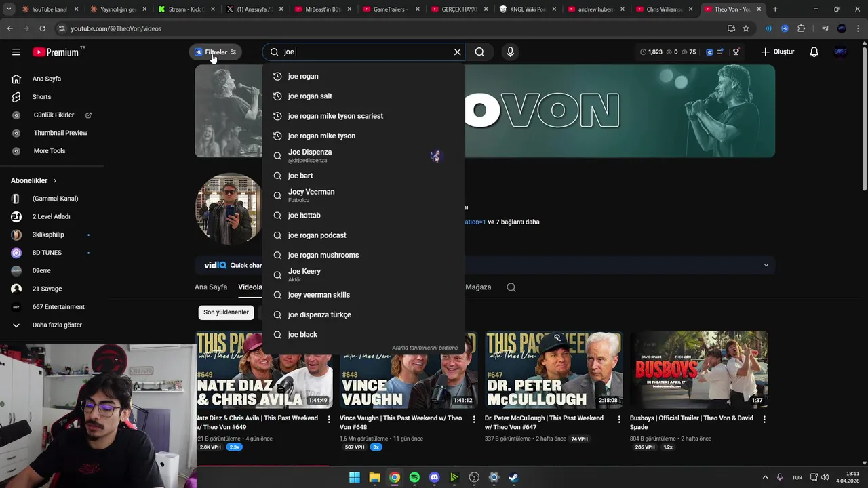Switch to channel Ana Sayfa tab
Image resolution: width=868 pixels, height=488 pixels.
211,287
